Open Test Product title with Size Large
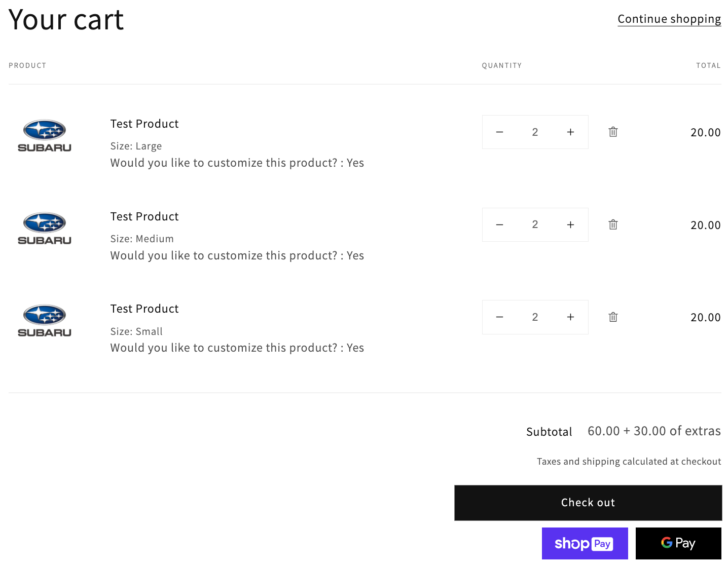Screen dimensions: 728x565 click(x=144, y=124)
